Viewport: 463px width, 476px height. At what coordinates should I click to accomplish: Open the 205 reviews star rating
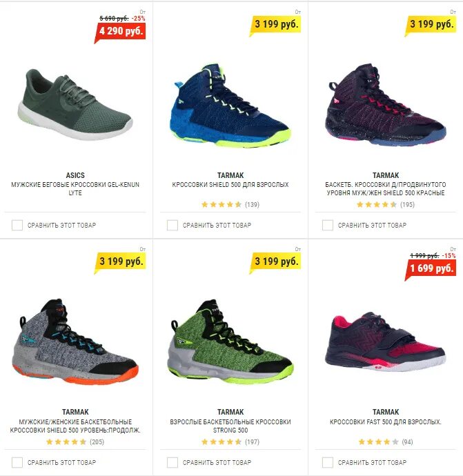coord(75,442)
